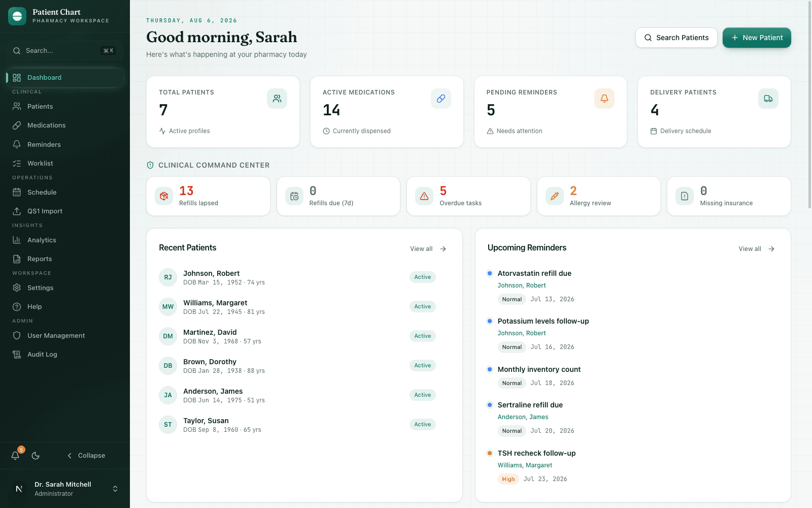View all Recent Patients

[x=428, y=249]
